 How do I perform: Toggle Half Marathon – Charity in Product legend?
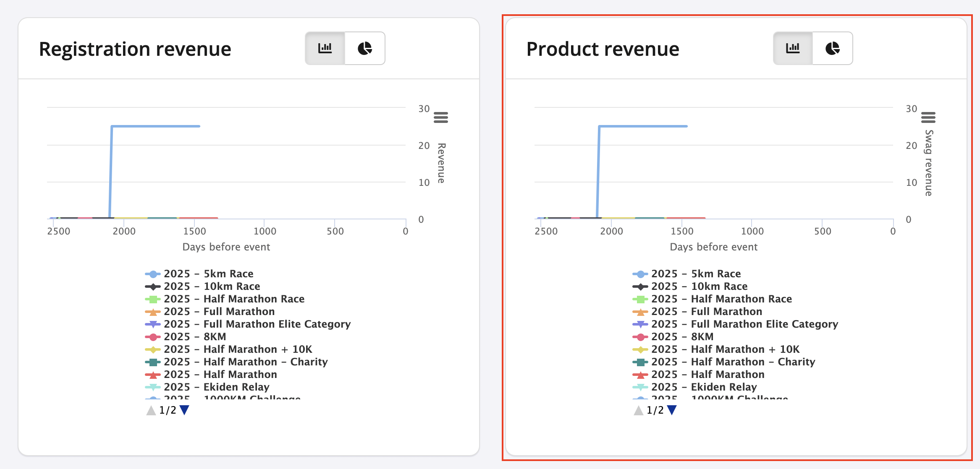[733, 362]
